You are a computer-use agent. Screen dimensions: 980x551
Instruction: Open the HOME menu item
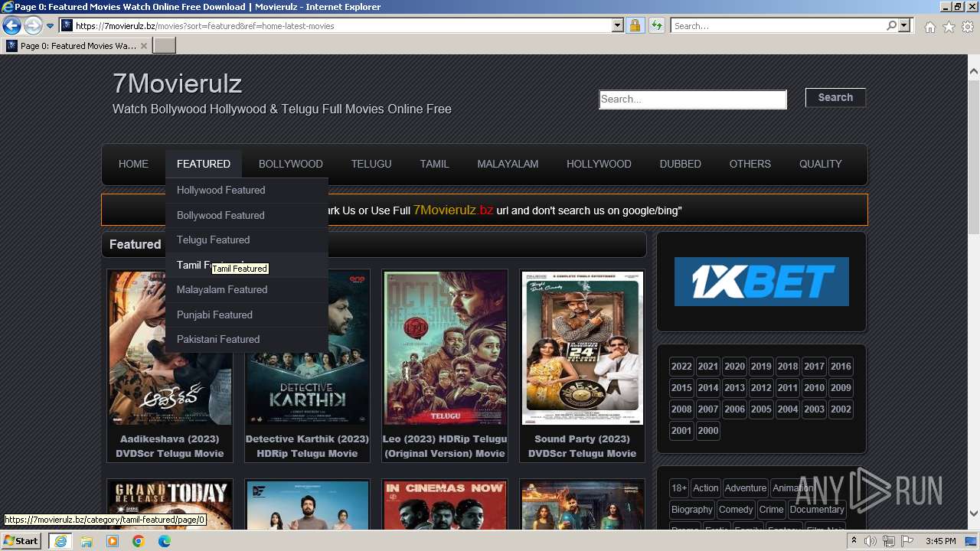click(x=133, y=164)
